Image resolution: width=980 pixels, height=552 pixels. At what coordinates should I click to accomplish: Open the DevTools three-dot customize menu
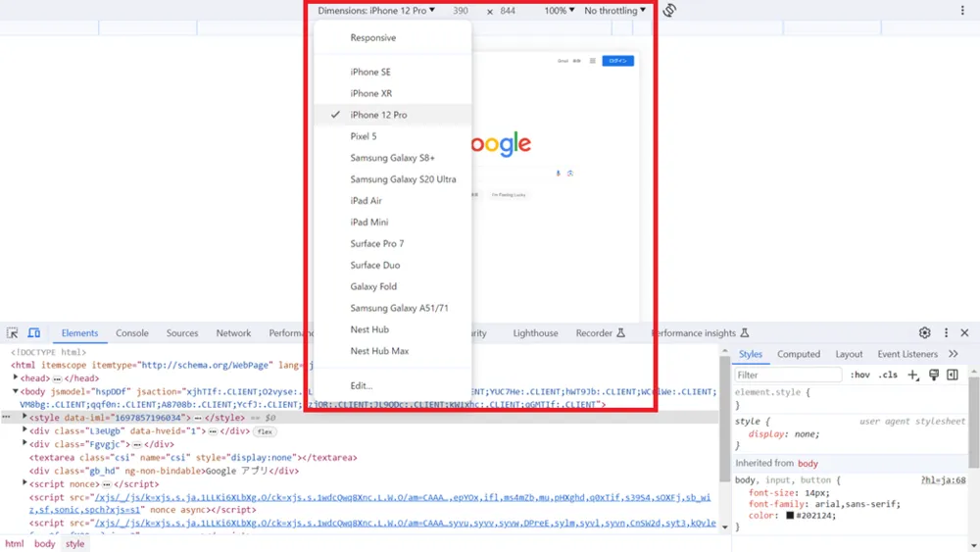point(946,333)
